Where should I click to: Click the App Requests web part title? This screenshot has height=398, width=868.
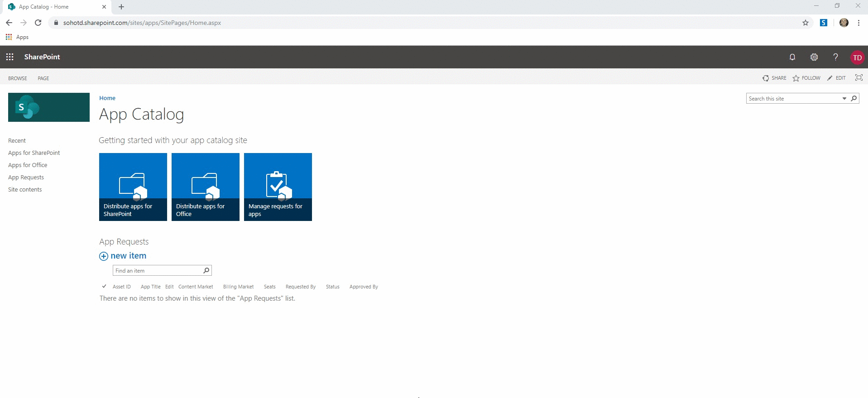[124, 242]
